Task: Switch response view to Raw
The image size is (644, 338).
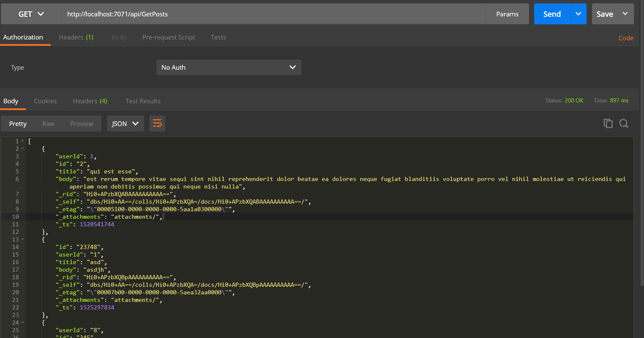Action: tap(48, 123)
